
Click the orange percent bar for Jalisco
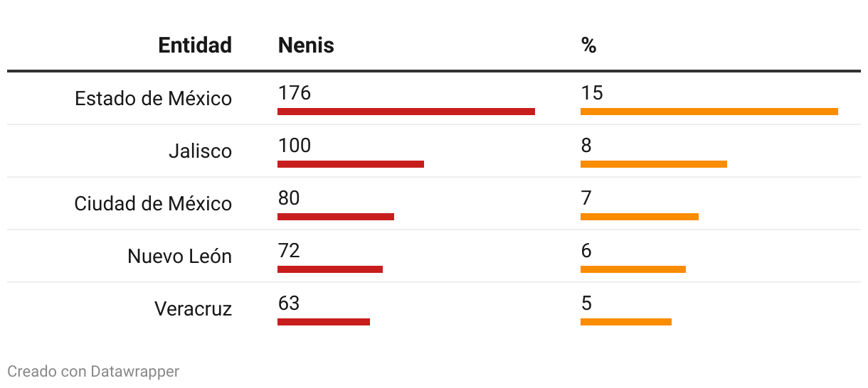pyautogui.click(x=654, y=164)
